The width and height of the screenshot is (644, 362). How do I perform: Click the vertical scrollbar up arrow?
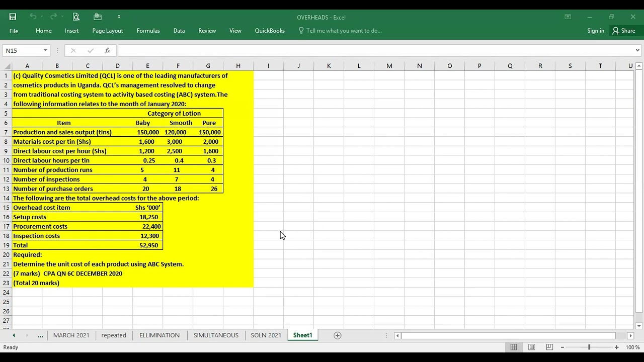tap(638, 66)
